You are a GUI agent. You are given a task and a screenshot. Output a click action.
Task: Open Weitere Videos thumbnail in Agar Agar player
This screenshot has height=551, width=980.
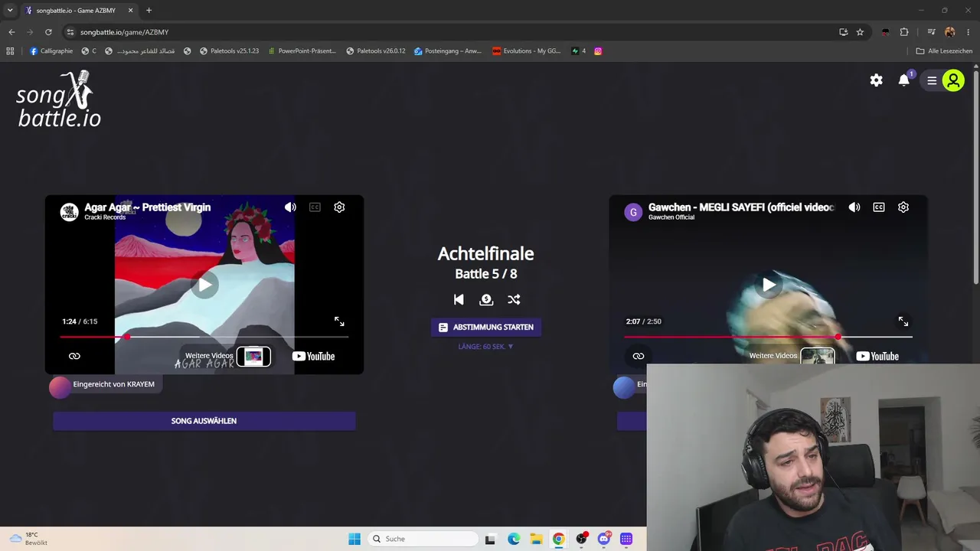(253, 356)
